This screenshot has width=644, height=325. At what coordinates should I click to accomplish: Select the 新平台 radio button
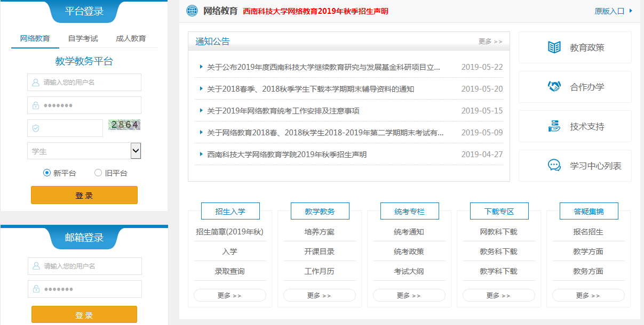click(47, 173)
